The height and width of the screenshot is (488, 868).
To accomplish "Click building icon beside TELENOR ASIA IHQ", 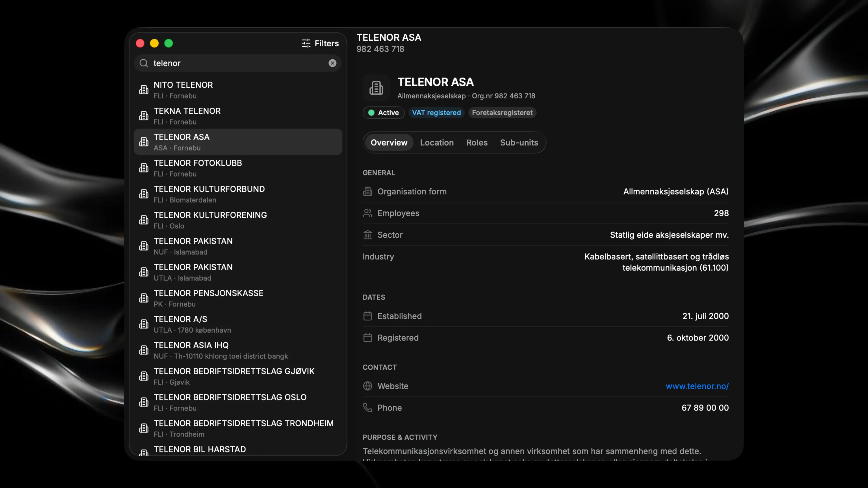I will pyautogui.click(x=144, y=350).
